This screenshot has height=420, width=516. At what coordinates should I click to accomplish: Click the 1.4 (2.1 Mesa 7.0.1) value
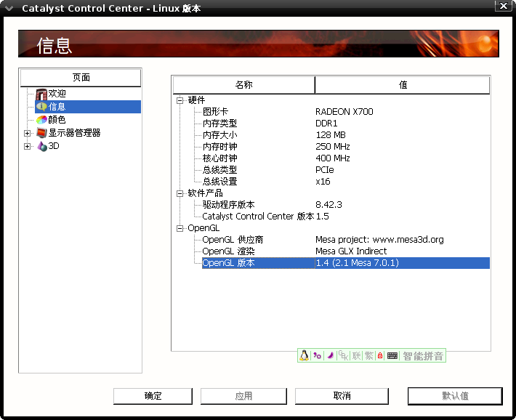click(x=357, y=263)
